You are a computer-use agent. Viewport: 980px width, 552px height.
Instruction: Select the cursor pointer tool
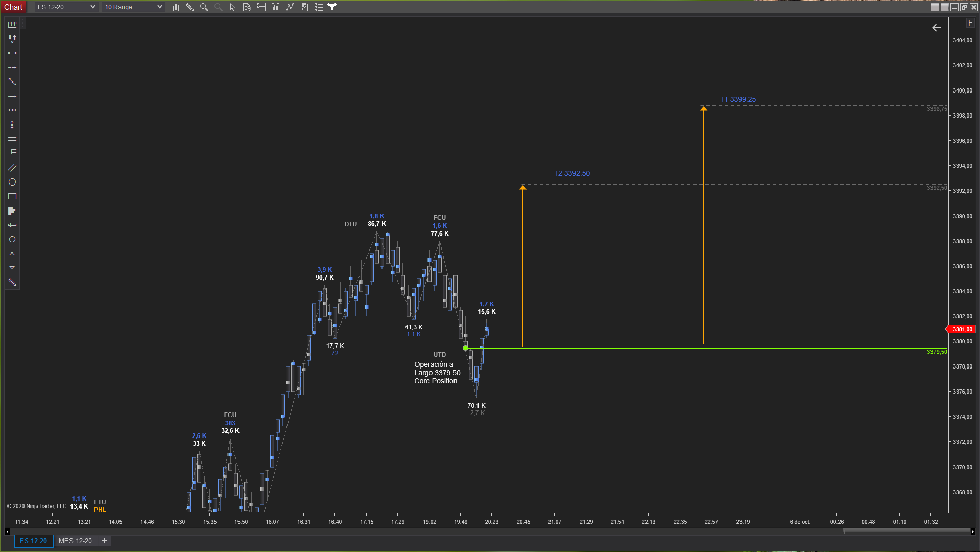tap(232, 7)
